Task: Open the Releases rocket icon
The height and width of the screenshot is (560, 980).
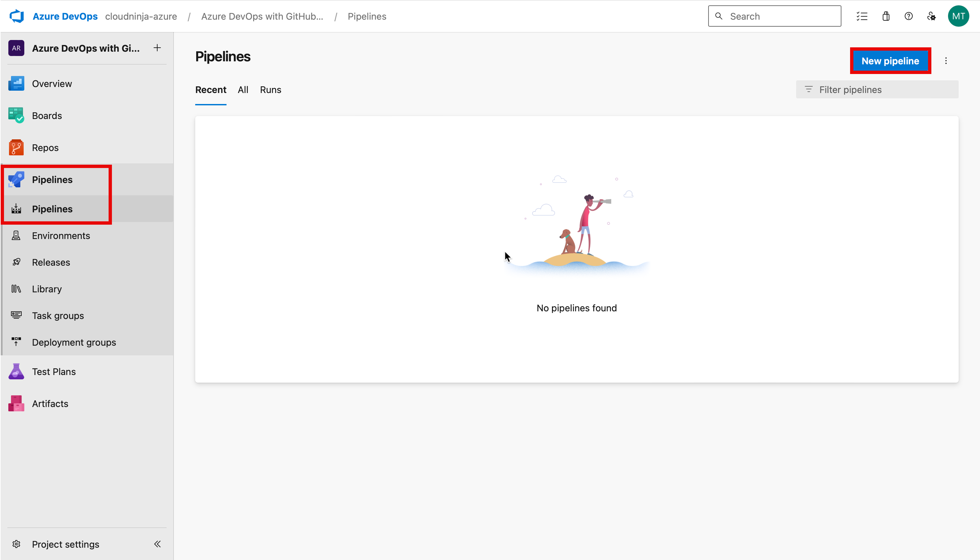Action: 16,262
